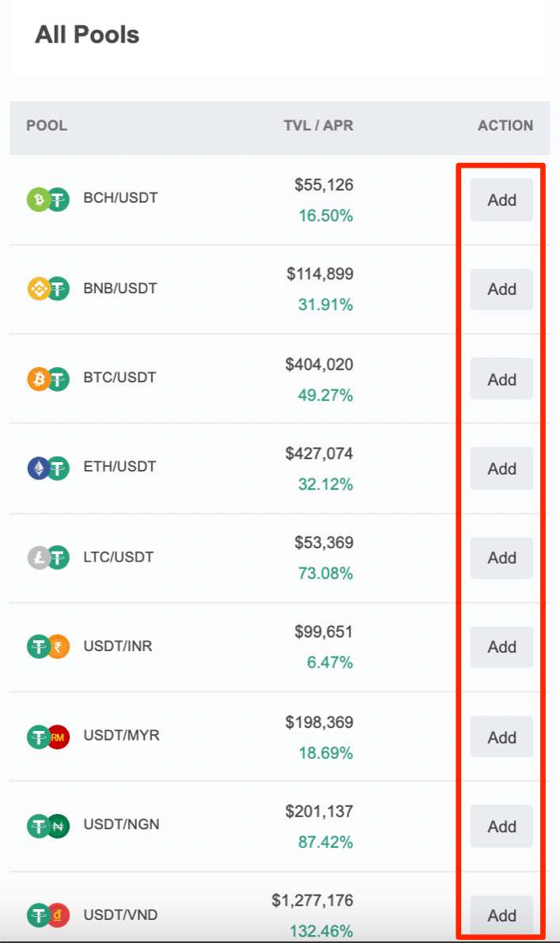This screenshot has height=943, width=560.
Task: Click the USDT/NGN naira pair icon
Action: click(x=48, y=826)
